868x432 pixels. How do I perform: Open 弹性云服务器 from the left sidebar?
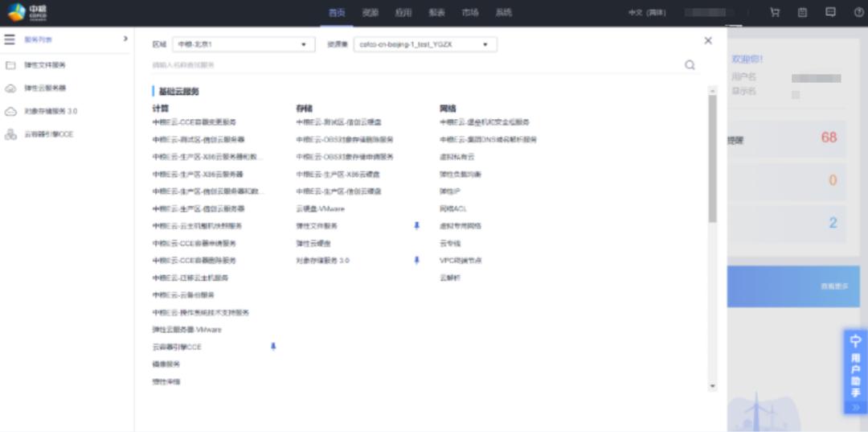pyautogui.click(x=45, y=88)
